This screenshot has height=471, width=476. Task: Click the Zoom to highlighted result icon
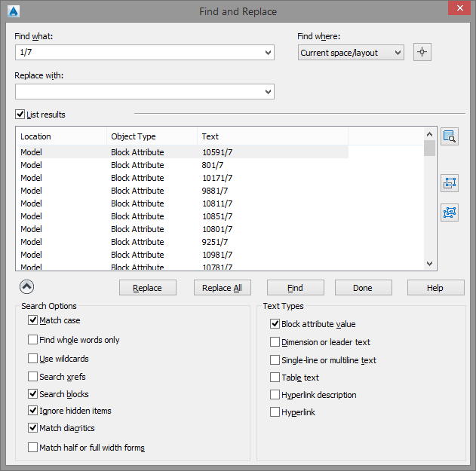click(x=450, y=136)
